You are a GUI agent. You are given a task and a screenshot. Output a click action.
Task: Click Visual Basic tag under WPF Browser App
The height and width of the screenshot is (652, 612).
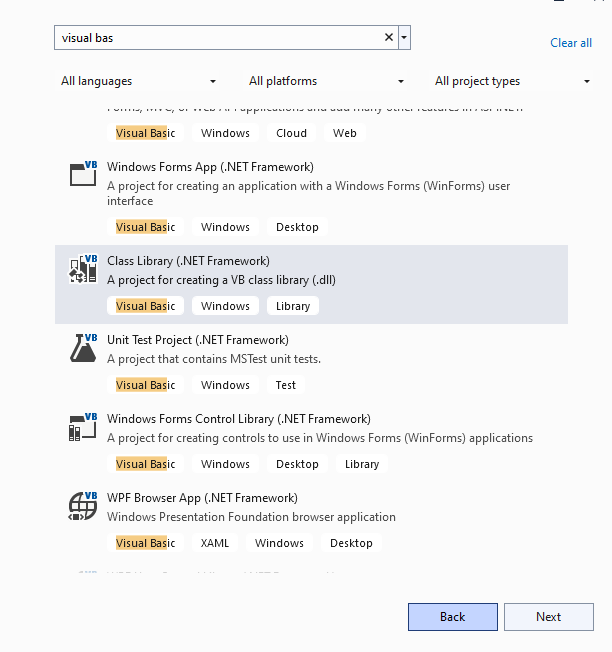coord(146,543)
